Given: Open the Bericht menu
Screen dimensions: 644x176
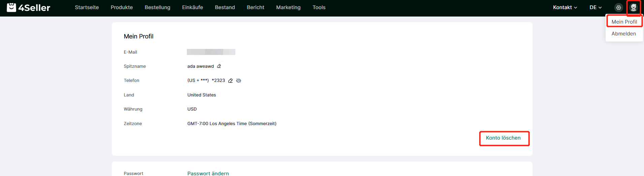Looking at the screenshot, I should pos(256,7).
